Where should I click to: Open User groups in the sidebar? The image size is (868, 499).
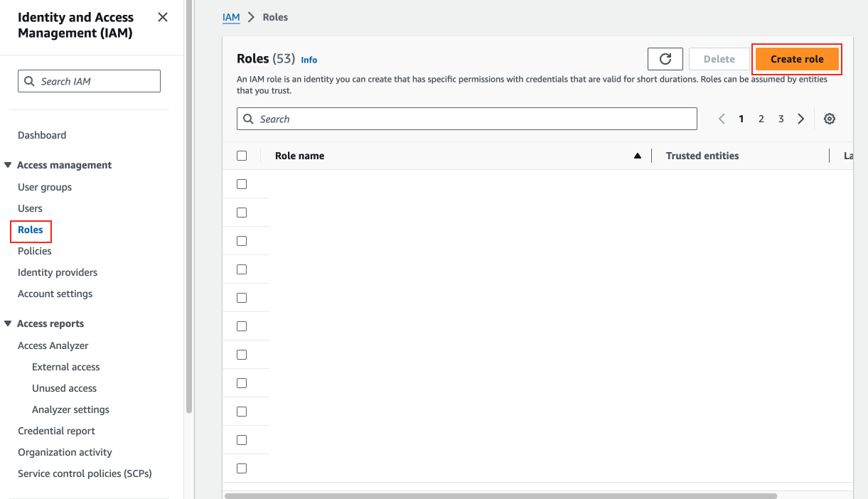coord(45,187)
